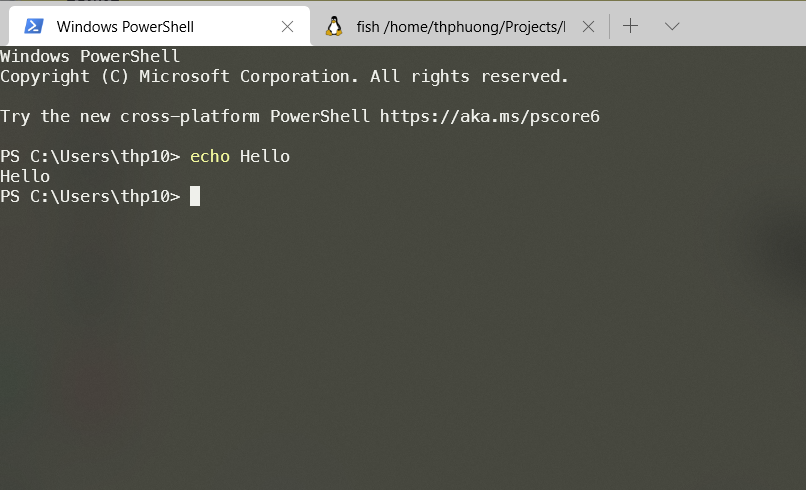806x490 pixels.
Task: Click the yellow "echo" command text
Action: [210, 156]
